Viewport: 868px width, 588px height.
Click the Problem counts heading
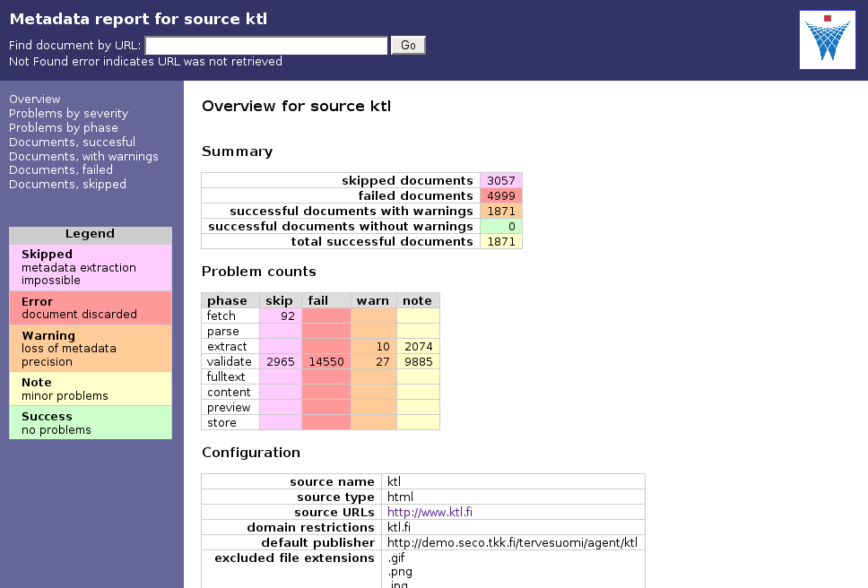[258, 272]
